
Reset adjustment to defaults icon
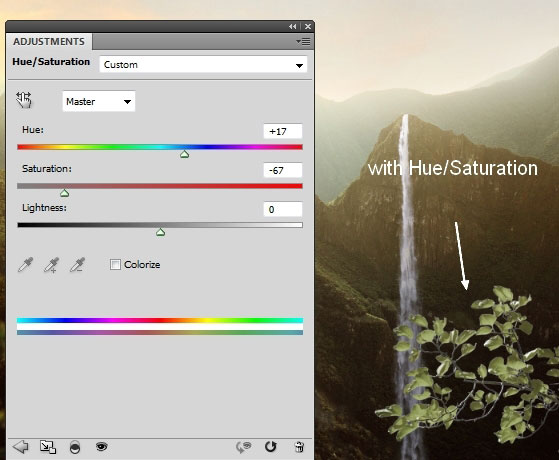click(271, 446)
